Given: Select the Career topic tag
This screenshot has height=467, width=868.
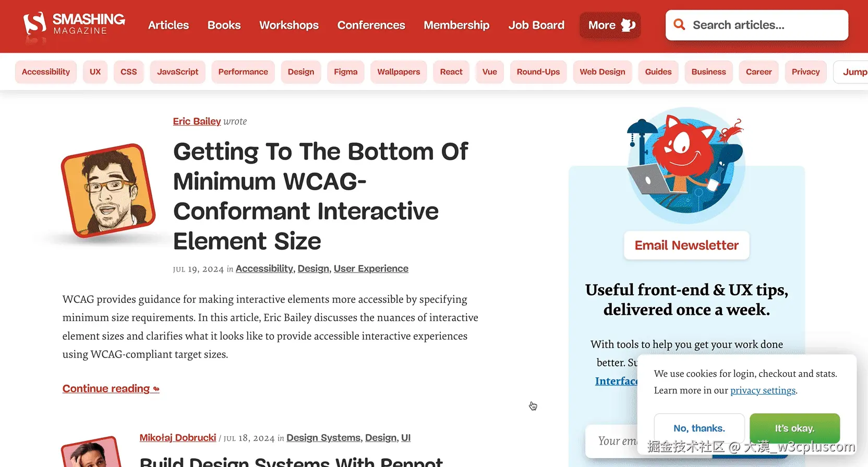Looking at the screenshot, I should (x=759, y=72).
